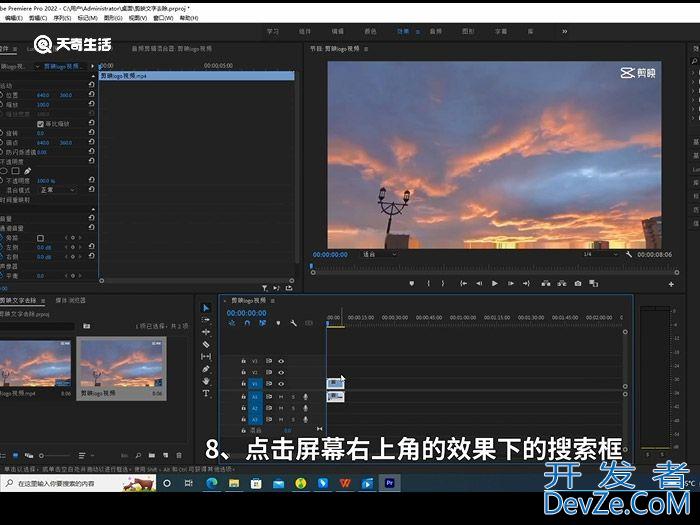Toggle the audio bypass checkbox
The width and height of the screenshot is (700, 525).
[x=40, y=238]
